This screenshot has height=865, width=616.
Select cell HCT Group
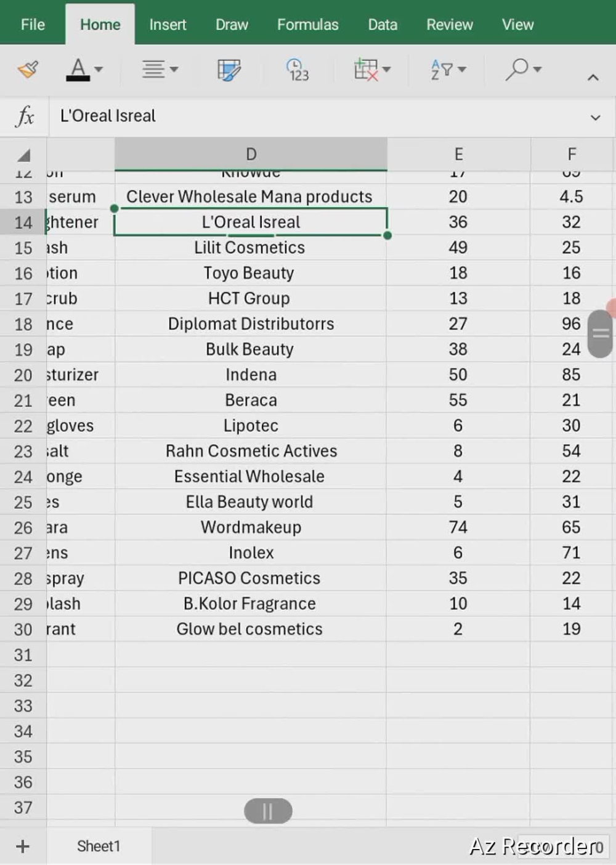point(249,298)
